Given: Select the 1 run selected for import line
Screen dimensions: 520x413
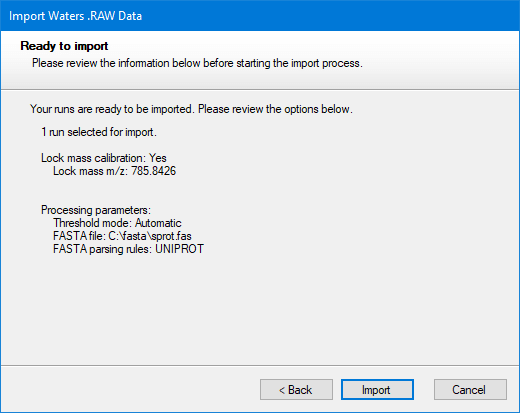Looking at the screenshot, I should [99, 132].
